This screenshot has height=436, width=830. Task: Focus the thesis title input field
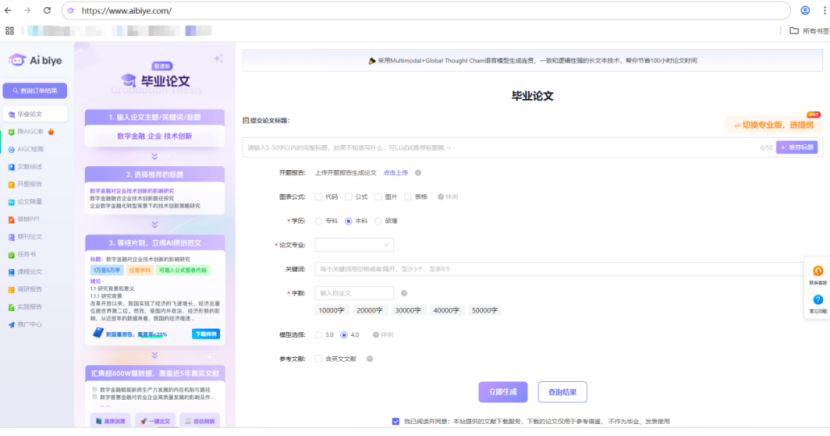coord(501,148)
